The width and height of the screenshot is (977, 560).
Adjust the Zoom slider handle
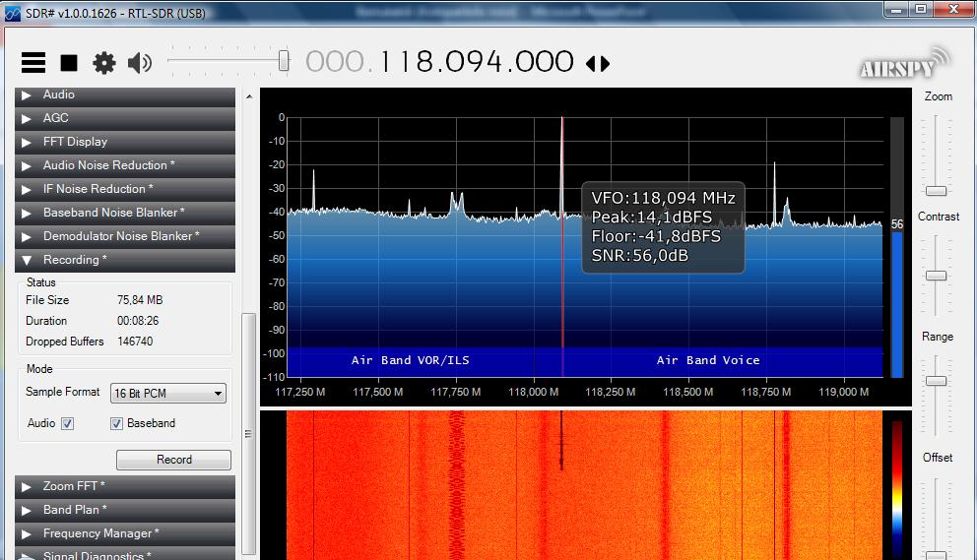pyautogui.click(x=936, y=191)
